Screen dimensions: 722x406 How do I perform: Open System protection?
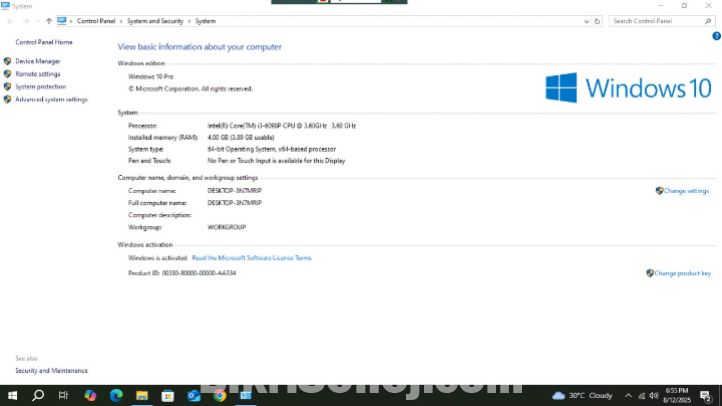41,87
